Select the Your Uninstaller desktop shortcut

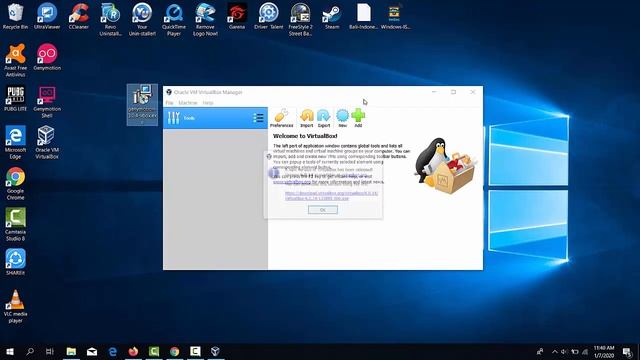(142, 20)
